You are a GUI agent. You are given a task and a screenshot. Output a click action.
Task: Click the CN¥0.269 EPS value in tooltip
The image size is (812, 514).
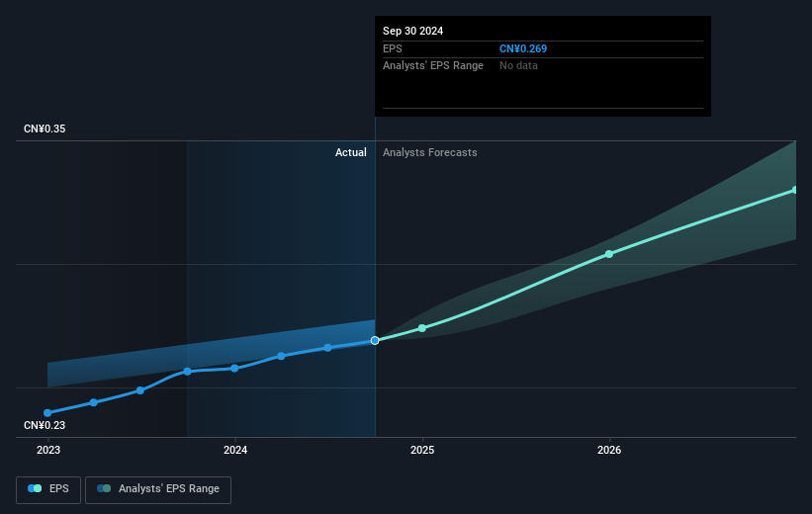point(523,48)
